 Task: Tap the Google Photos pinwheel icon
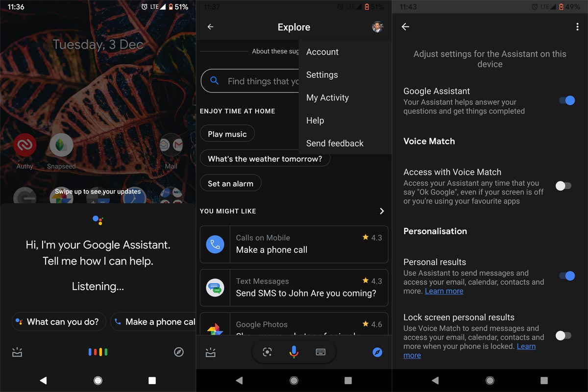point(215,329)
